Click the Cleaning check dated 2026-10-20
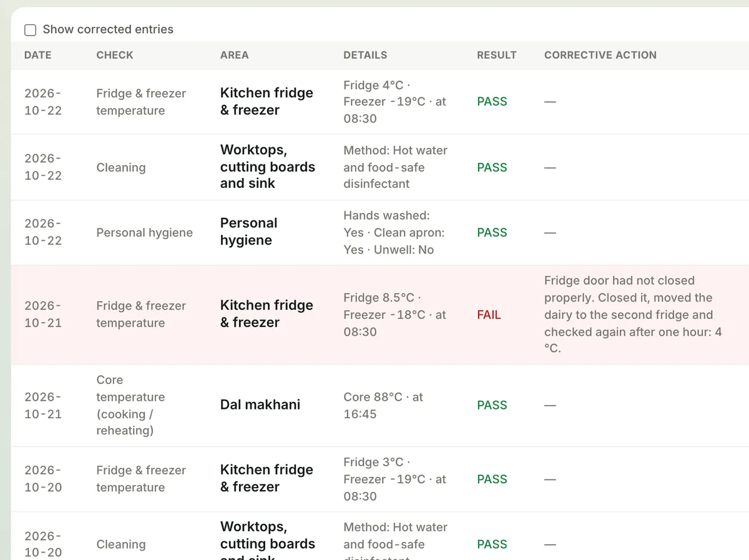This screenshot has width=749, height=560. click(121, 544)
